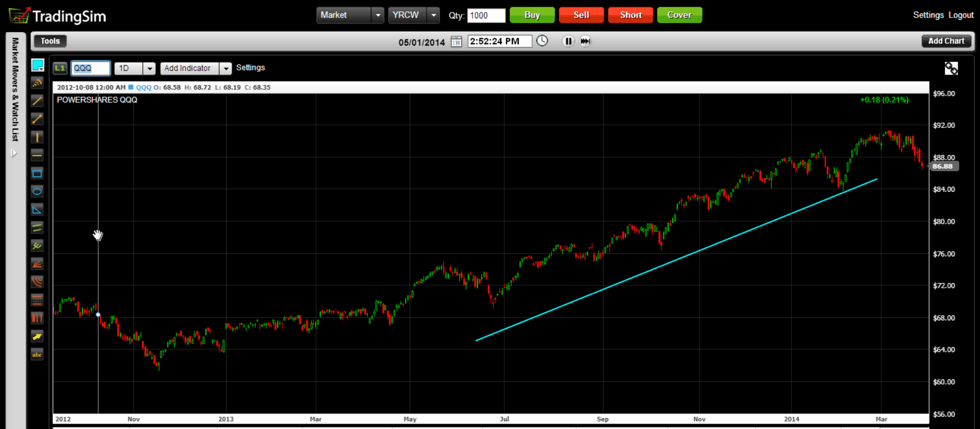This screenshot has width=980, height=429.
Task: Select the abc text annotation tool
Action: [37, 355]
